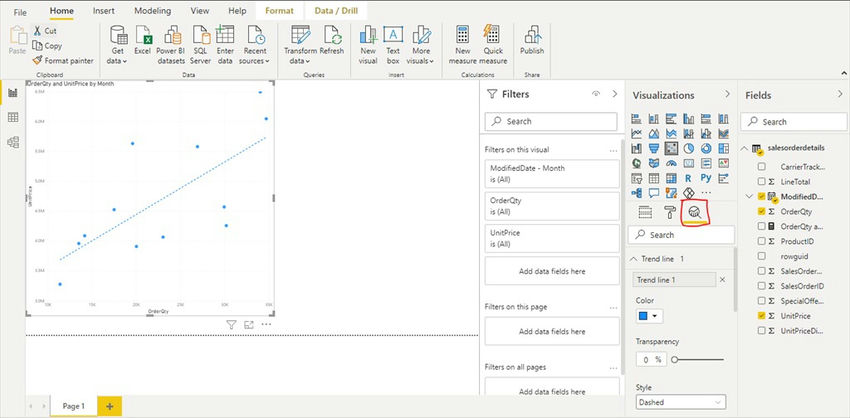
Task: Open the Fields well pane icon
Action: (x=645, y=212)
